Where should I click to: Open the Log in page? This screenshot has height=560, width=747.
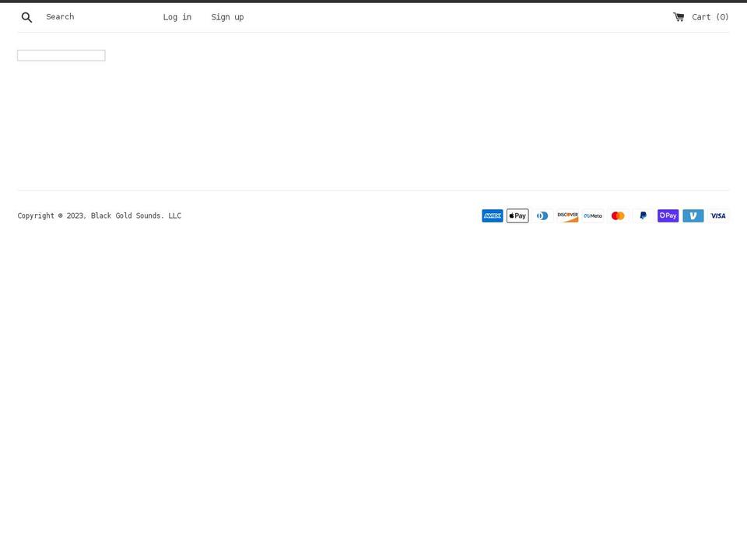pos(176,16)
